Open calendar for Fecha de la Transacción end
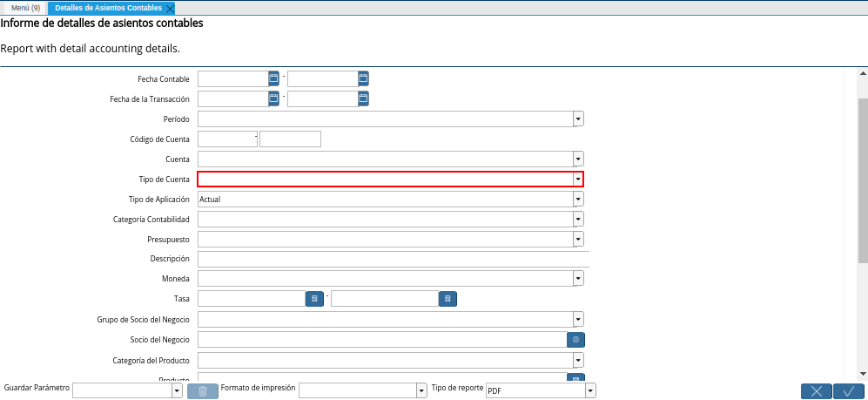Screen dimensions: 868x400 [x=363, y=98]
